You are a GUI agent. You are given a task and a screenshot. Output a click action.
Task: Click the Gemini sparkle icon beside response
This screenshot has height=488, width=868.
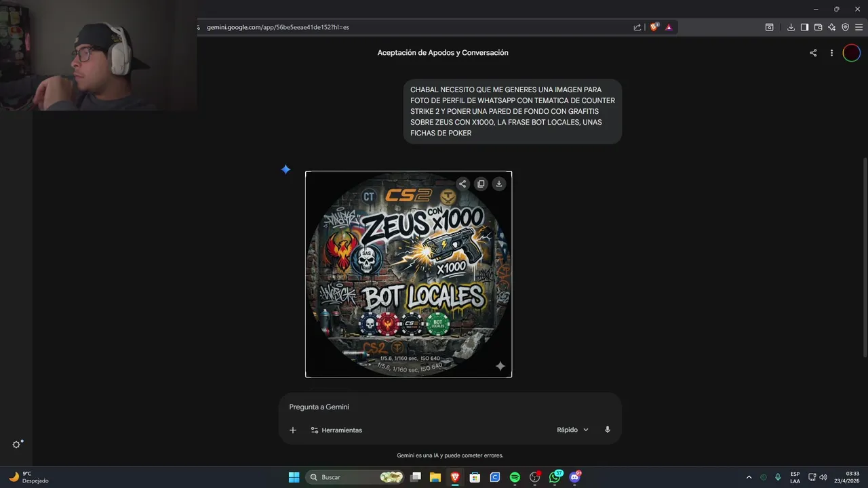coord(285,169)
